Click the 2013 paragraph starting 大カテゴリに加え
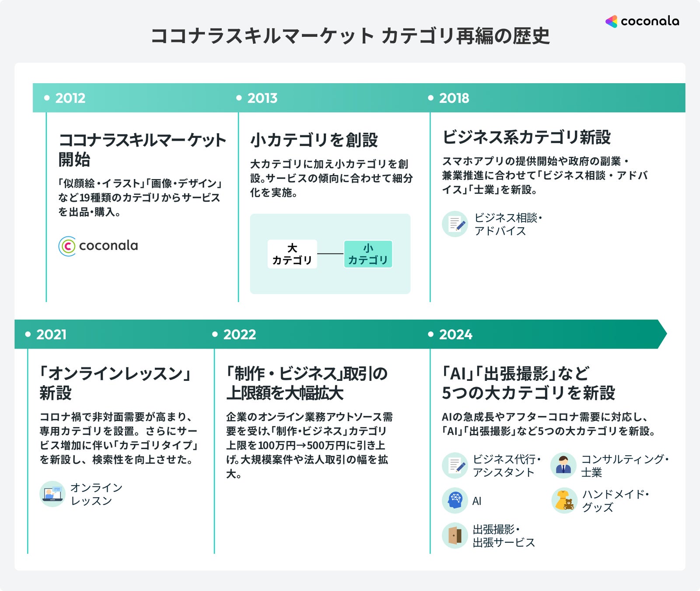Image resolution: width=700 pixels, height=591 pixels. tap(332, 178)
